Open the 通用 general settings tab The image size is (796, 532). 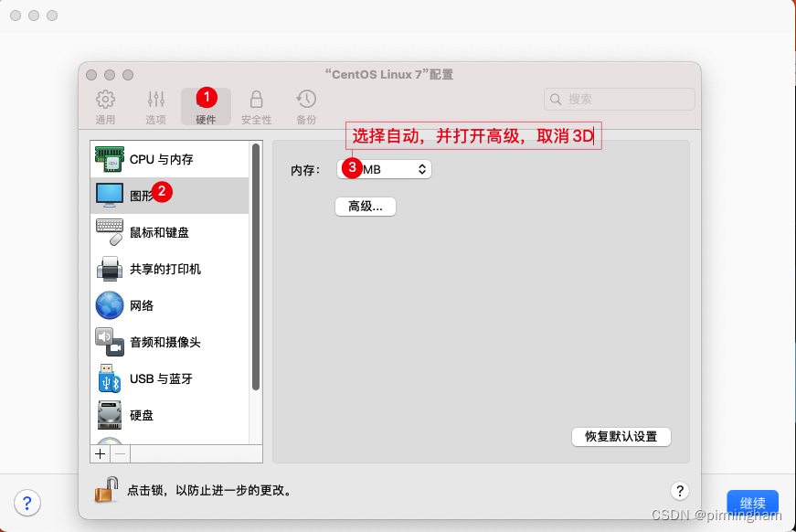tap(105, 107)
